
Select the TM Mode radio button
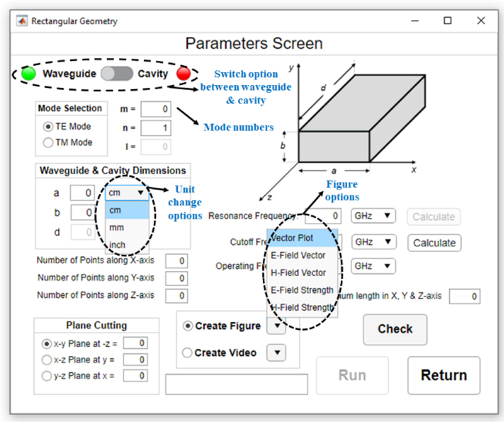pyautogui.click(x=49, y=142)
